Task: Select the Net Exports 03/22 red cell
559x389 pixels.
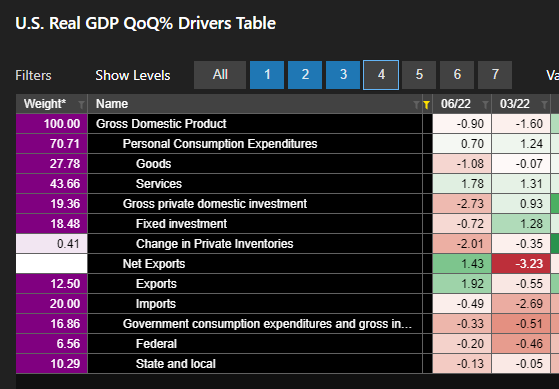Action: coord(521,264)
